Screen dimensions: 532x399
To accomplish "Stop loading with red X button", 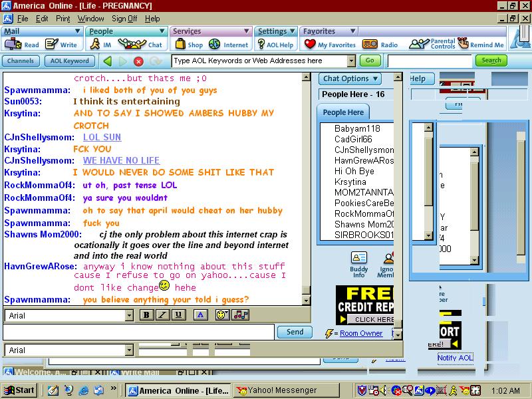I will pyautogui.click(x=138, y=61).
